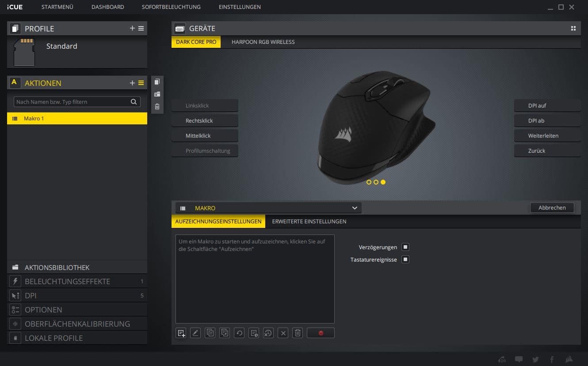Screen dimensions: 588x366
Task: Click the grid view icon in Geräte header
Action: click(573, 28)
